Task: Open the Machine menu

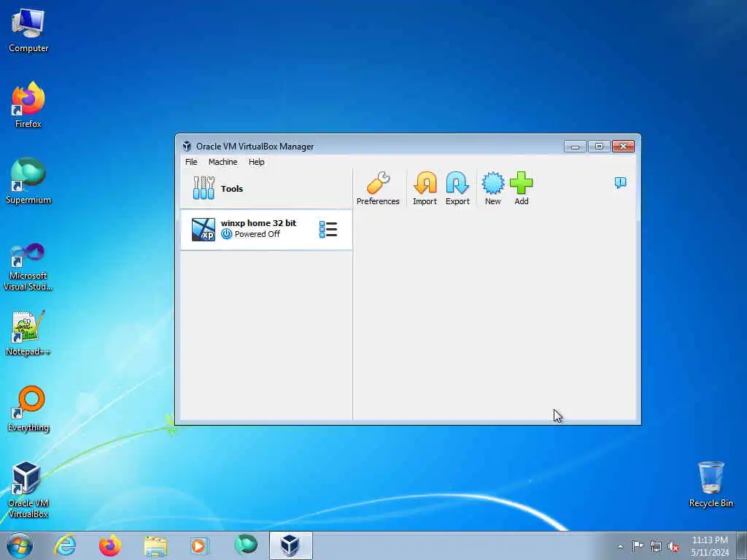Action: point(223,162)
